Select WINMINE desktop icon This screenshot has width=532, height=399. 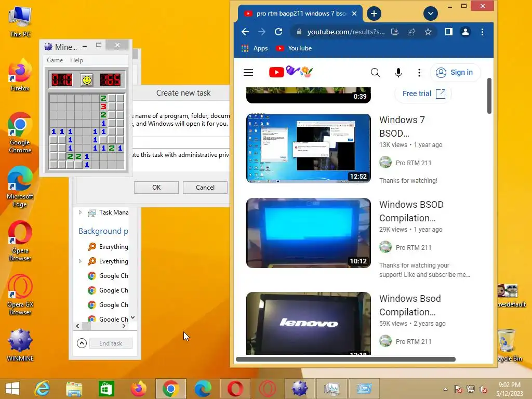(x=20, y=345)
